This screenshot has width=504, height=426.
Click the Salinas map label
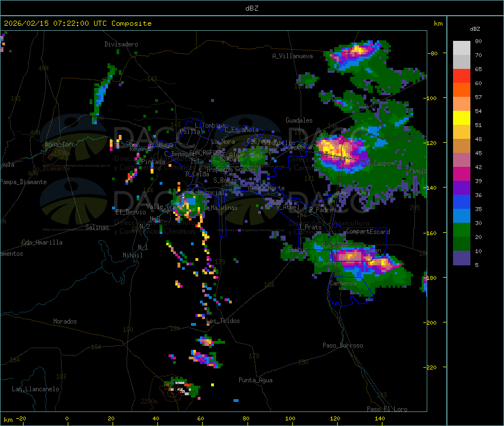[x=97, y=227]
